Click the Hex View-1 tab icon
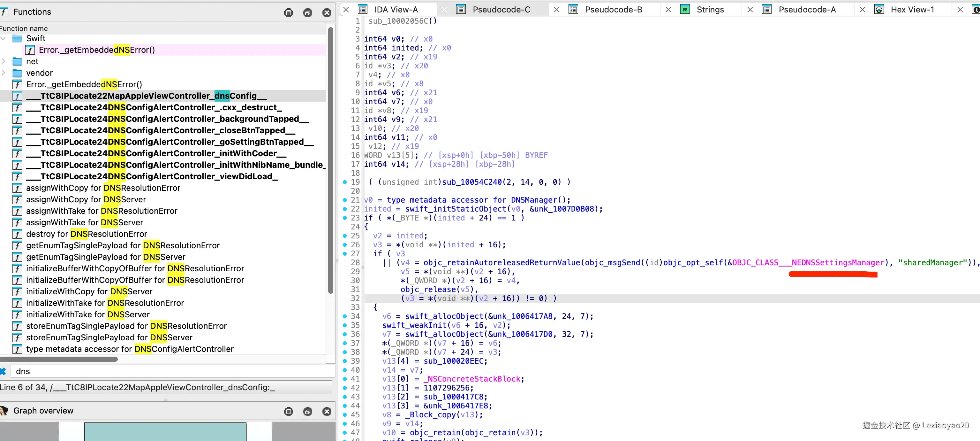 point(879,10)
